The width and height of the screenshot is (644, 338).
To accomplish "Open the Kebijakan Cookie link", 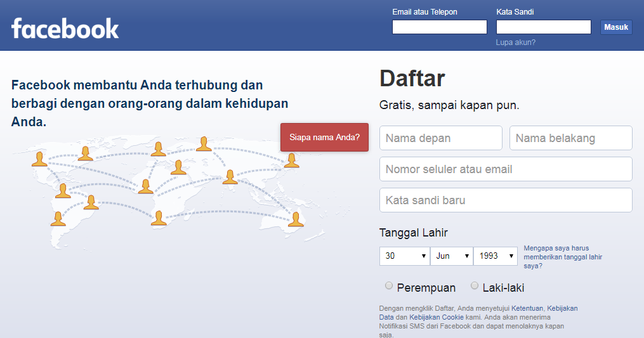I will [x=436, y=317].
